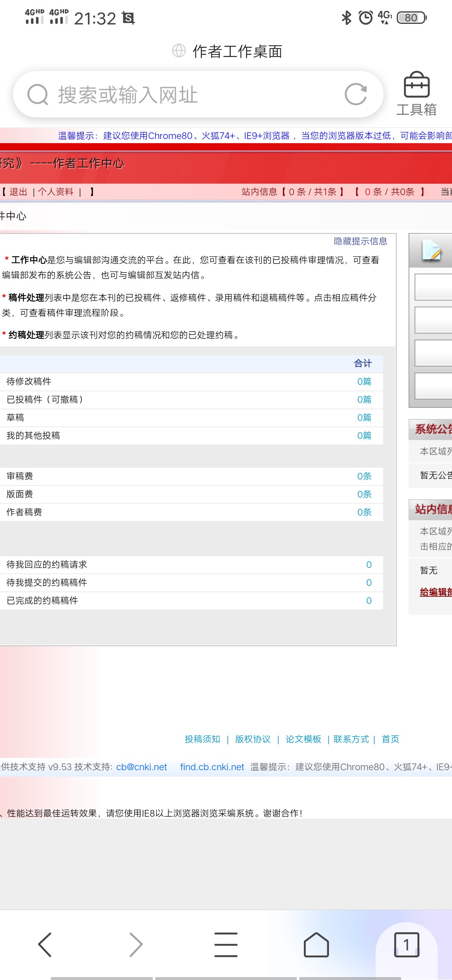The width and height of the screenshot is (452, 980).
Task: Open the tab switcher showing 1
Action: pyautogui.click(x=406, y=944)
